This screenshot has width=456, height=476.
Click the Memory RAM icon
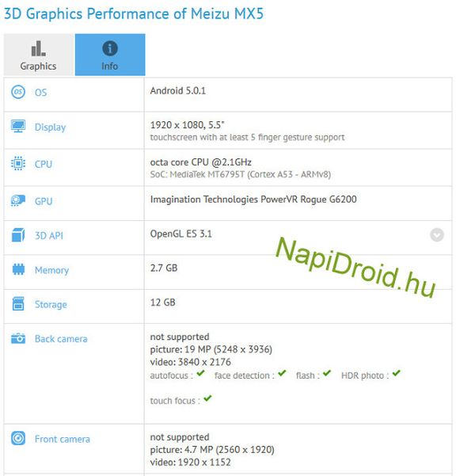18,269
